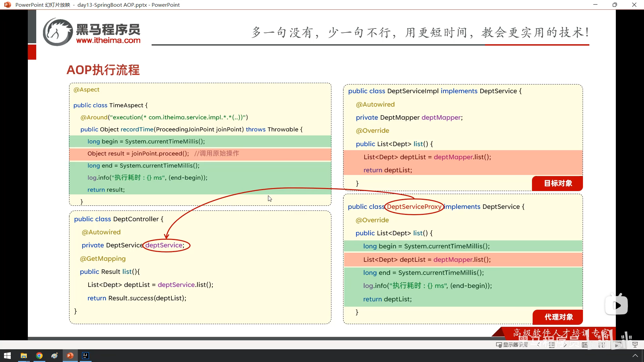Click 'private DeptMapper deptMapper;' line

click(409, 118)
